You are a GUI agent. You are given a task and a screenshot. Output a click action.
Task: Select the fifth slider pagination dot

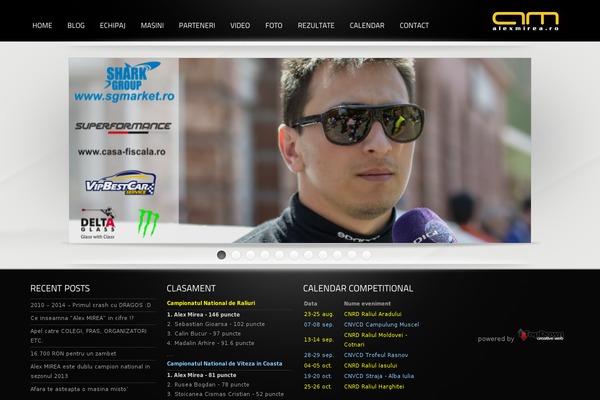point(279,255)
